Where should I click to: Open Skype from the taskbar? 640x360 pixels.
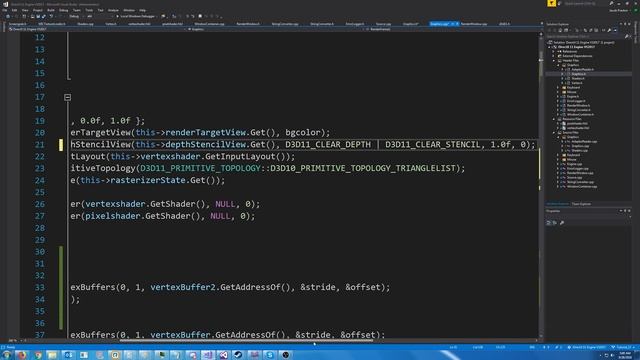[x=270, y=355]
